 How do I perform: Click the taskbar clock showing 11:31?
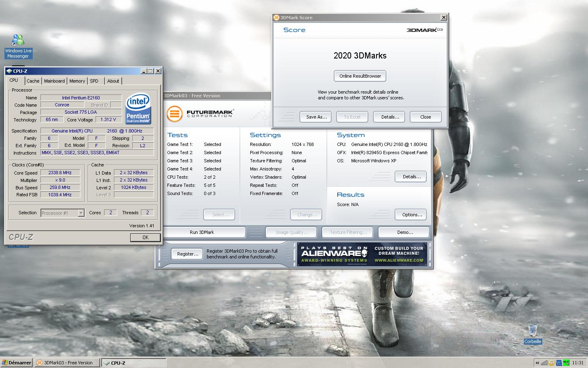tap(578, 363)
